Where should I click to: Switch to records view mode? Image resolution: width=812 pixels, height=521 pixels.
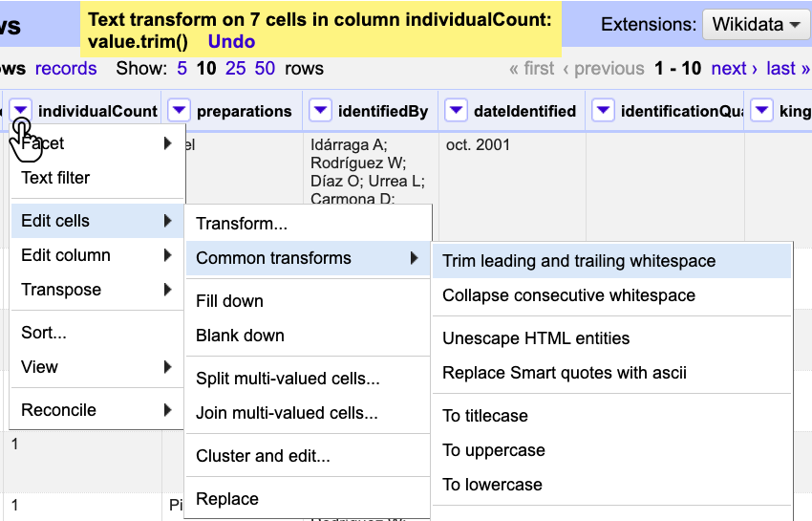pos(66,69)
